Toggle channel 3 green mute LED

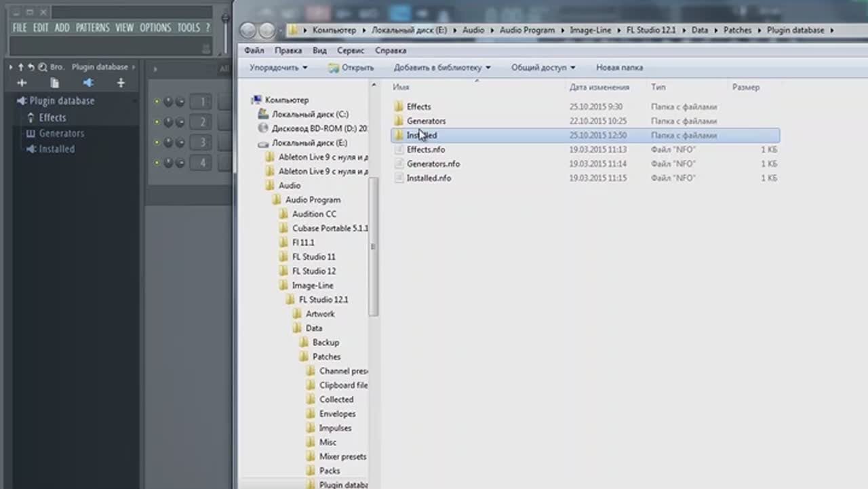tap(157, 142)
